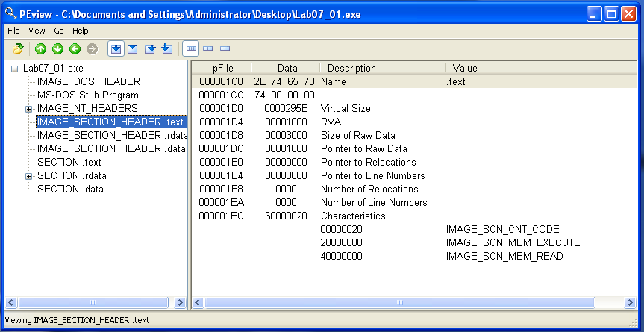Select IMAGE_DOS_HEADER in the tree
Image resolution: width=644 pixels, height=332 pixels.
[89, 81]
